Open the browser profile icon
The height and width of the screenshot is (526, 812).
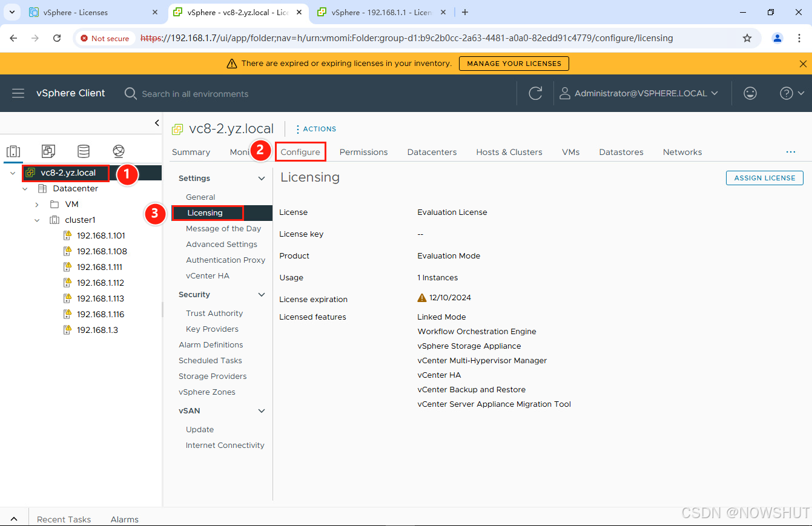(x=777, y=38)
